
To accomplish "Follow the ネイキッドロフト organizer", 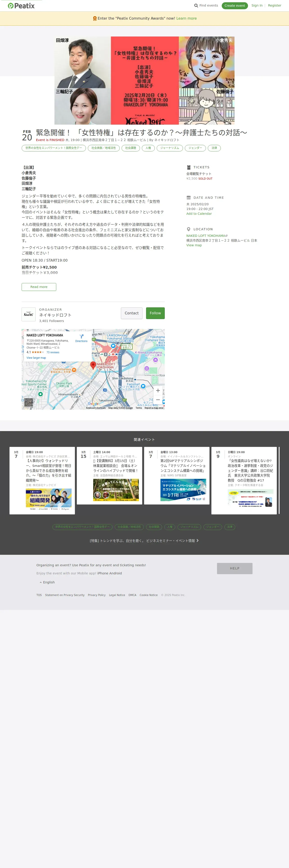I will (156, 313).
